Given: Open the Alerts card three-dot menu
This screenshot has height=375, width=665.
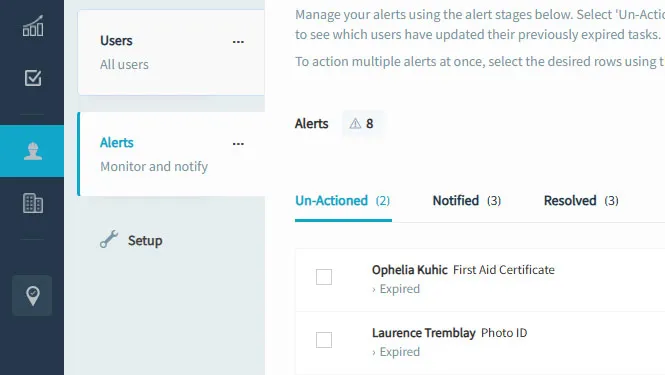Looking at the screenshot, I should click(x=238, y=144).
